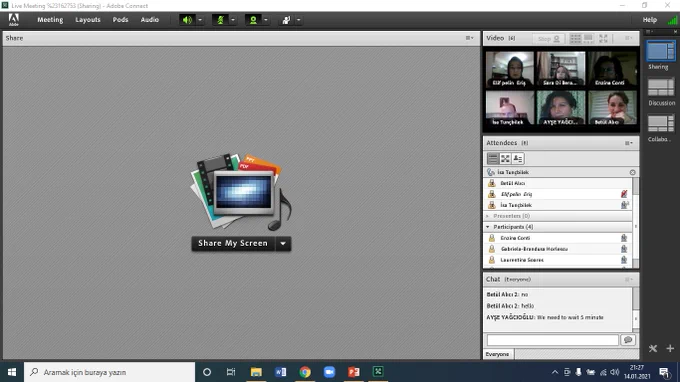Dismiss the İsa Tunçbilek speaker notification
This screenshot has width=680, height=382.
[x=632, y=173]
